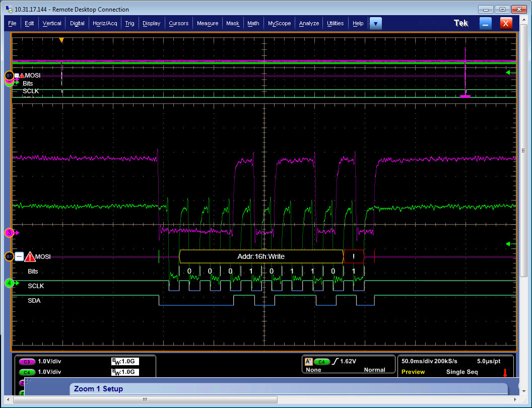Open the menu bar dropdown arrow button
The height and width of the screenshot is (408, 532).
[x=376, y=23]
